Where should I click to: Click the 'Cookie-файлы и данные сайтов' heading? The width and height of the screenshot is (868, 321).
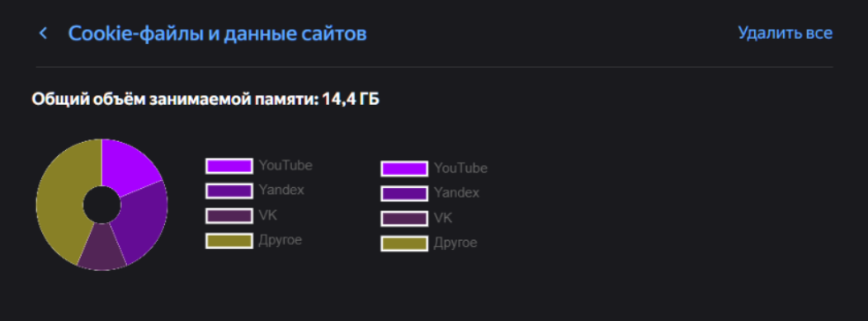point(217,34)
